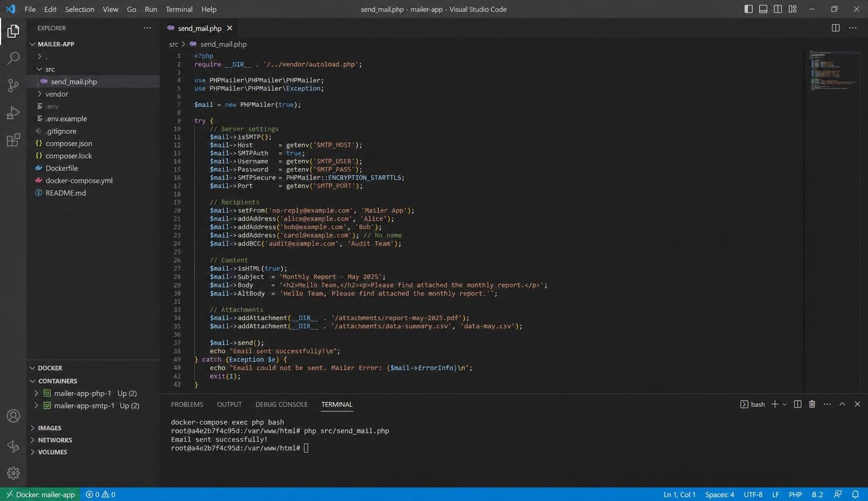Select the bash terminal entry
868x501 pixels.
coord(752,404)
